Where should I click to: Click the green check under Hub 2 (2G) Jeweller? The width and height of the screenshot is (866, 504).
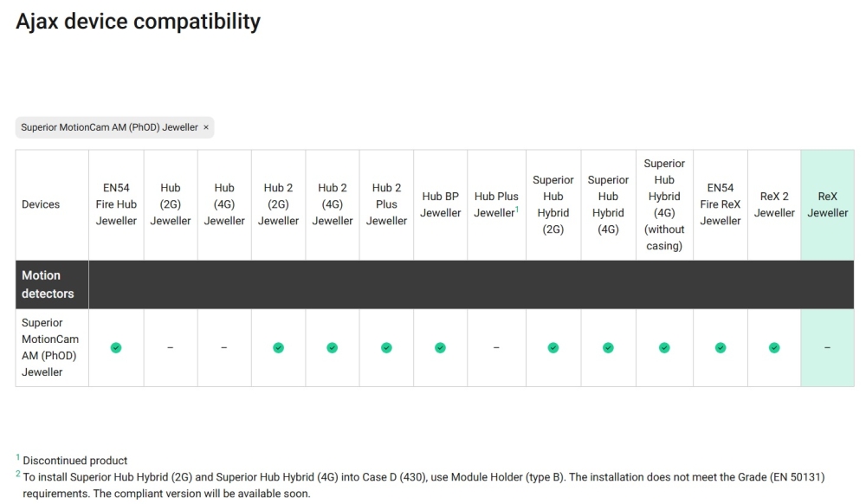[x=278, y=347]
